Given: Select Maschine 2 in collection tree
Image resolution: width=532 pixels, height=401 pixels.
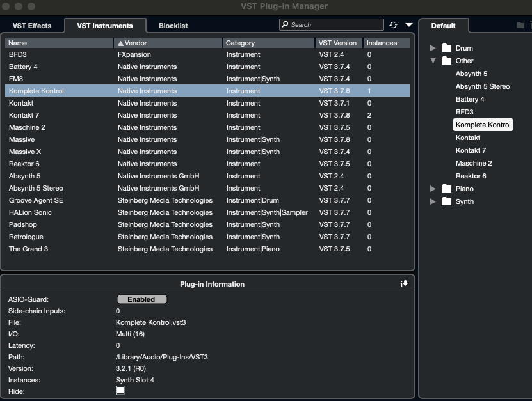Looking at the screenshot, I should click(474, 163).
